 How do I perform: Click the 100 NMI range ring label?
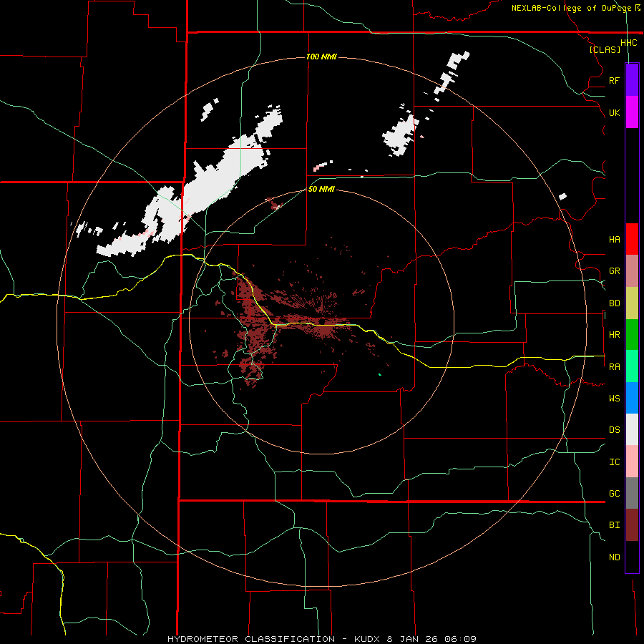pyautogui.click(x=321, y=57)
